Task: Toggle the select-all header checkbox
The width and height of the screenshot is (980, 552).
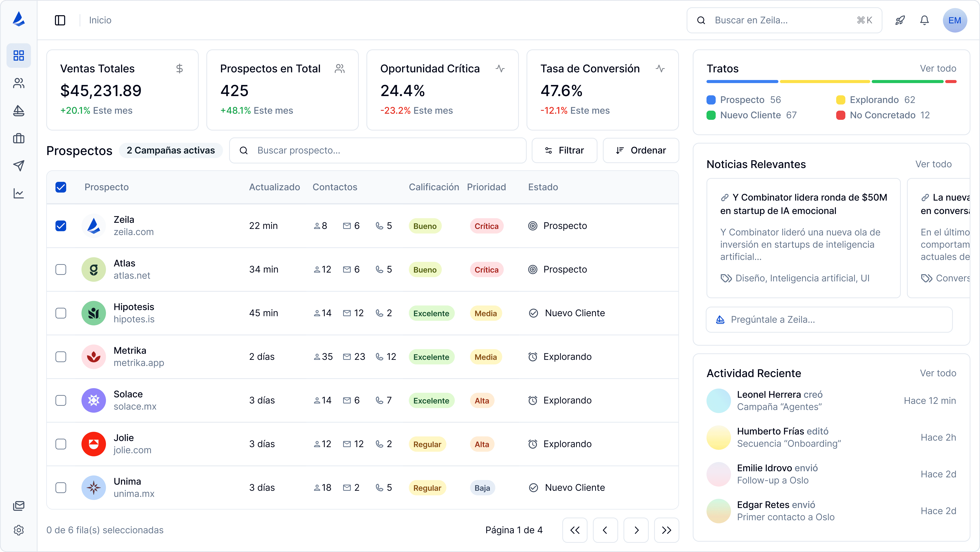Action: coord(61,187)
